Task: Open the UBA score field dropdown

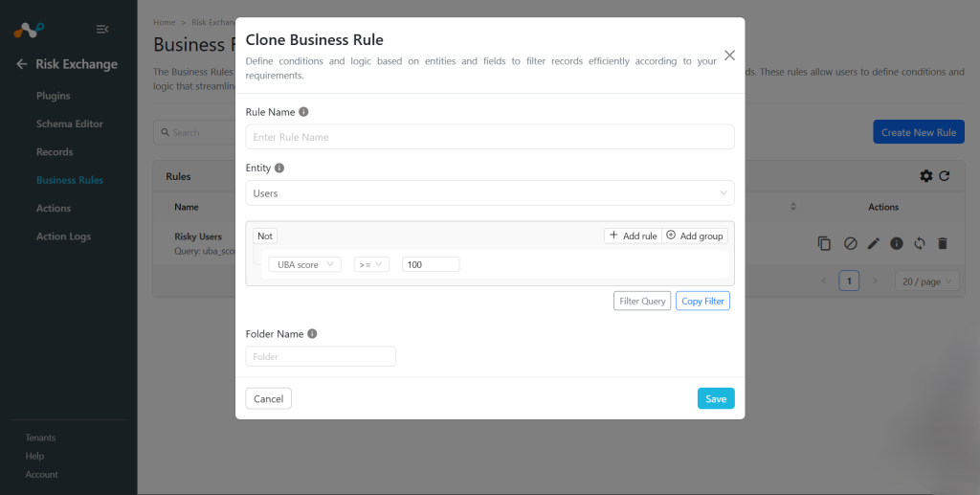Action: (x=305, y=264)
